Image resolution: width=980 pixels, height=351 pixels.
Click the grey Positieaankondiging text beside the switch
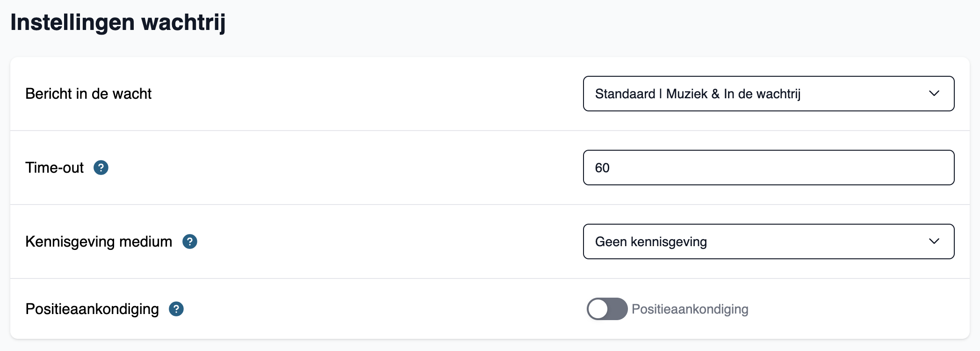690,309
